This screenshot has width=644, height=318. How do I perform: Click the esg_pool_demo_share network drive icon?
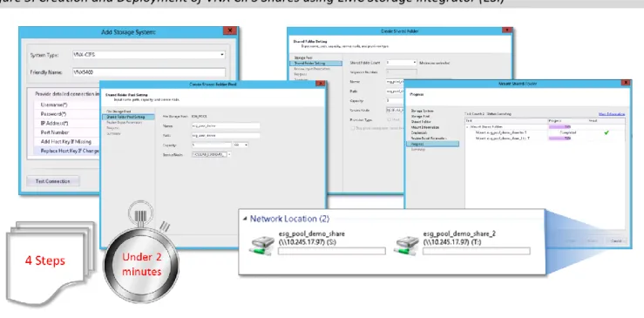(262, 245)
